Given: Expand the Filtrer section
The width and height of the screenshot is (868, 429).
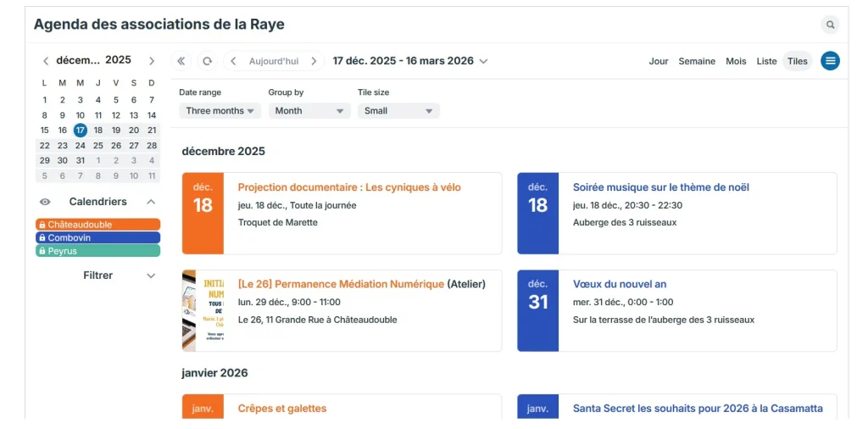Looking at the screenshot, I should tap(151, 276).
